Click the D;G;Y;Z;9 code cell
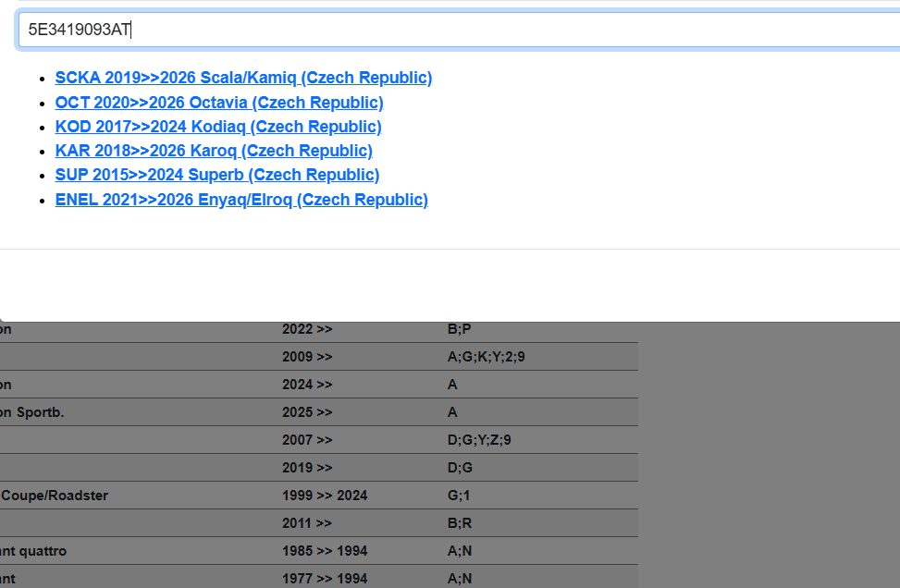 [479, 440]
